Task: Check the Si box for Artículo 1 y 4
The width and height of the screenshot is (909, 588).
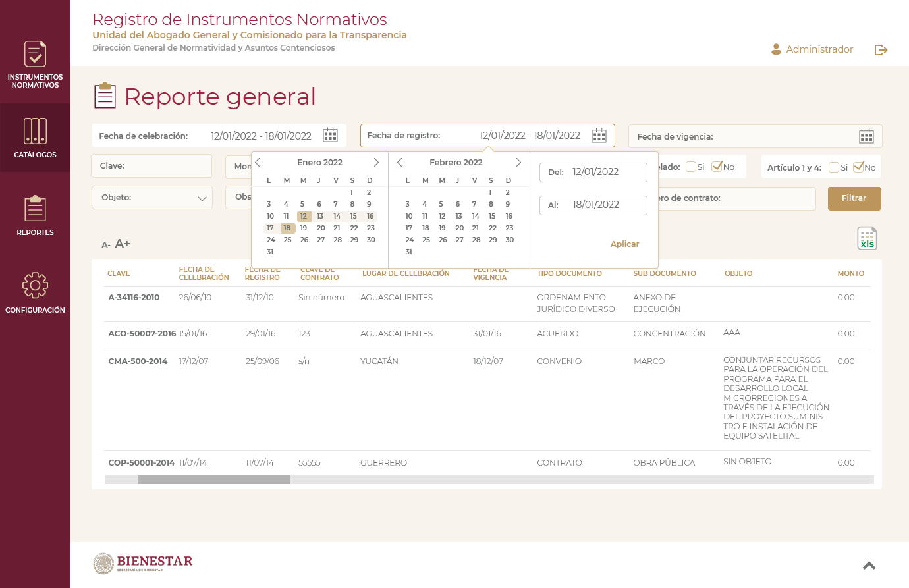Action: click(x=834, y=167)
